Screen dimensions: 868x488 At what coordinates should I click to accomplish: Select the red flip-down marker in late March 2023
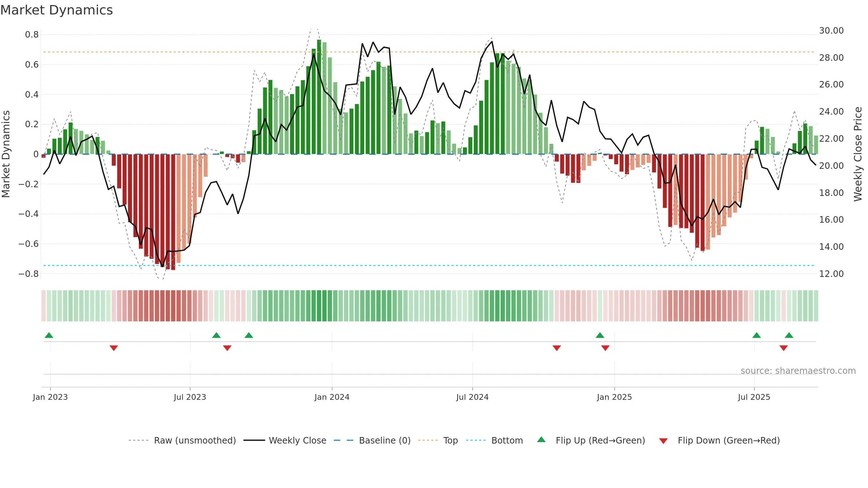coord(114,348)
